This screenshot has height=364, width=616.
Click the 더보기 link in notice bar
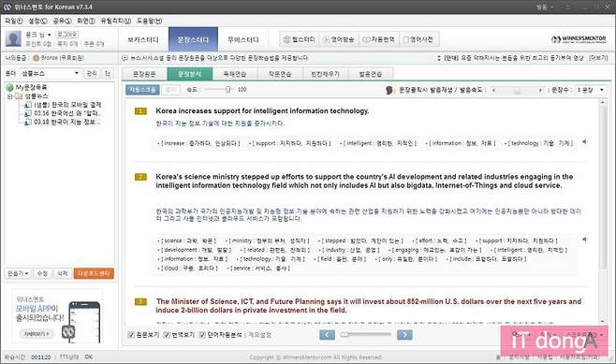[x=598, y=58]
